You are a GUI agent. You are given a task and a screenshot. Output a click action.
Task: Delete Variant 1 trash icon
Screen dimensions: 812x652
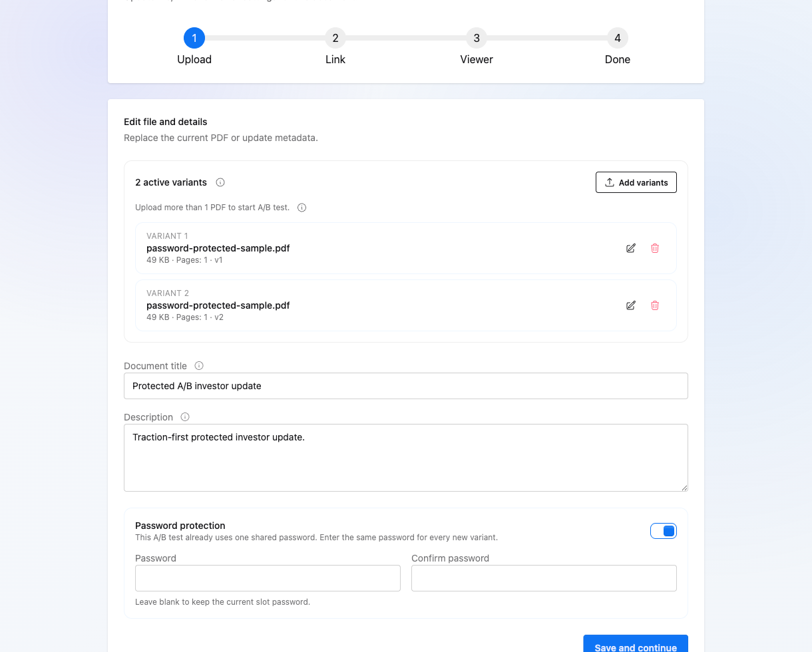(655, 248)
